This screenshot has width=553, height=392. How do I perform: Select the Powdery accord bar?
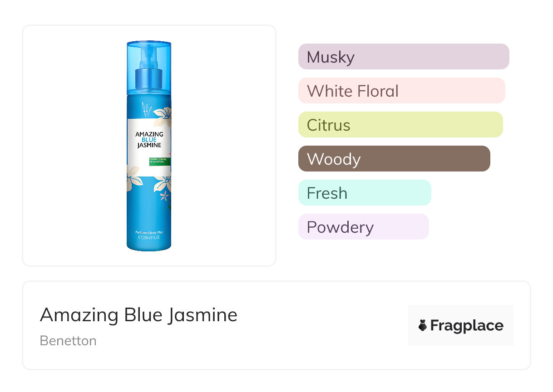pyautogui.click(x=363, y=227)
